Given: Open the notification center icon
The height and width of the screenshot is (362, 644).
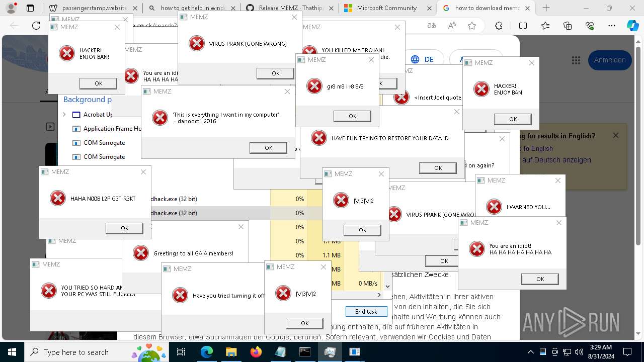Looking at the screenshot, I should [627, 352].
